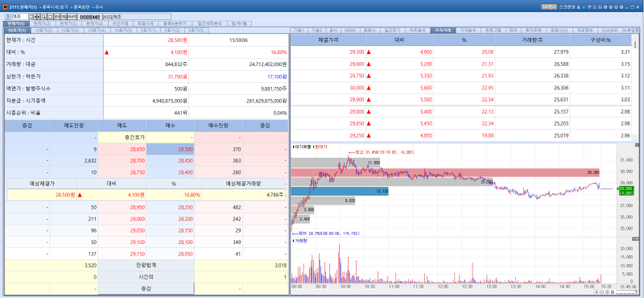The image size is (644, 298).
Task: Select the 5호가(3) sub-tab
Action: click(196, 31)
